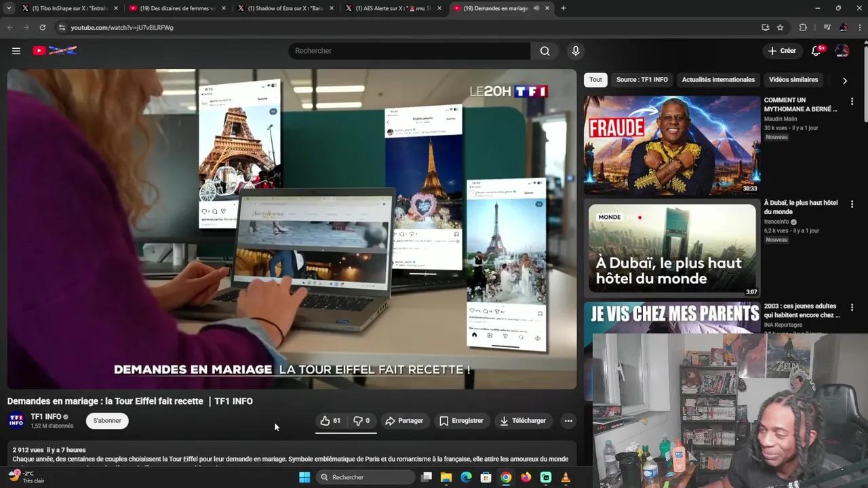This screenshot has width=868, height=488.
Task: Open Microsoft Store from the taskbar
Action: (x=486, y=477)
